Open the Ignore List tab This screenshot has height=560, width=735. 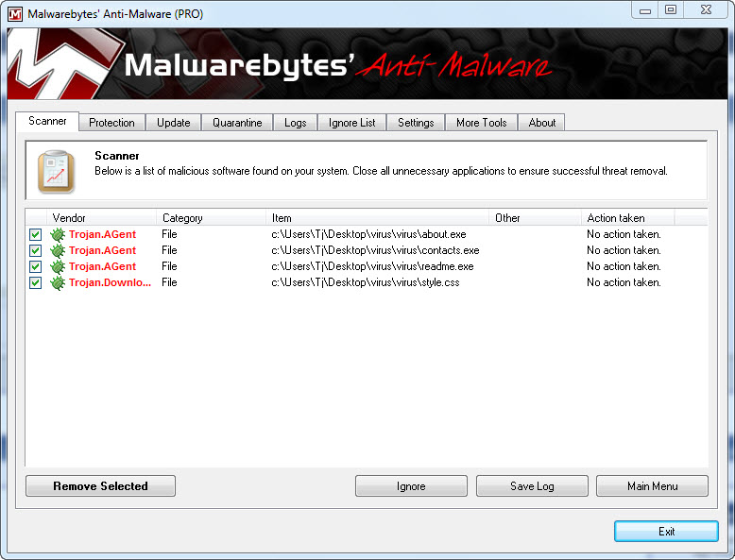click(x=352, y=123)
